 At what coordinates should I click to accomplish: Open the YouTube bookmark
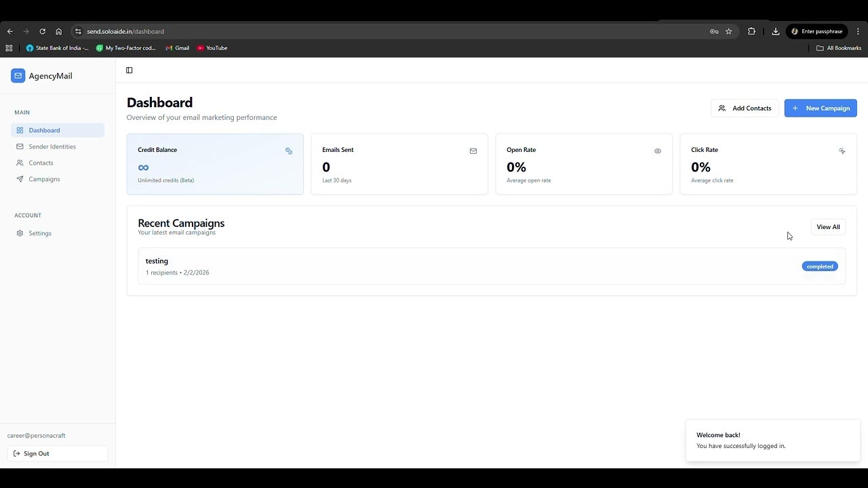click(x=212, y=48)
